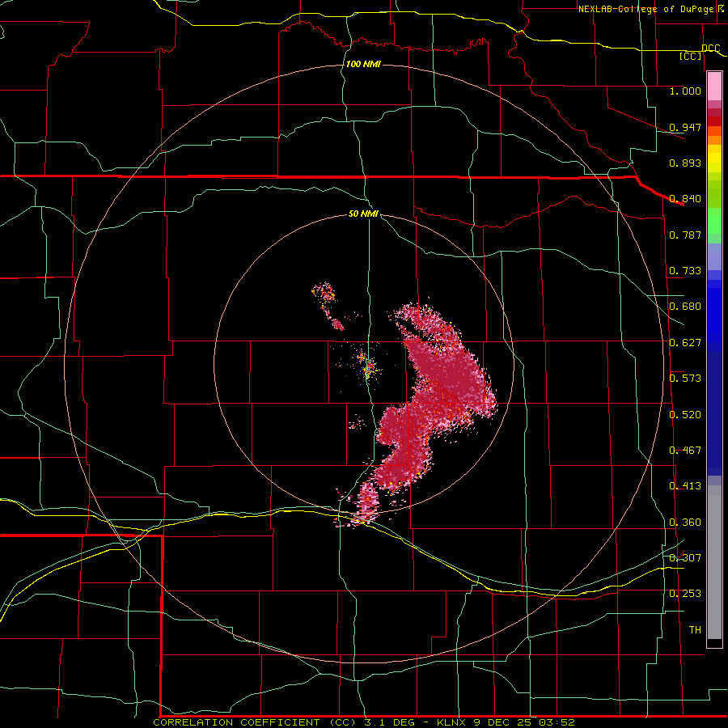This screenshot has height=728, width=728.
Task: Click the TH threshold label
Action: (x=695, y=630)
